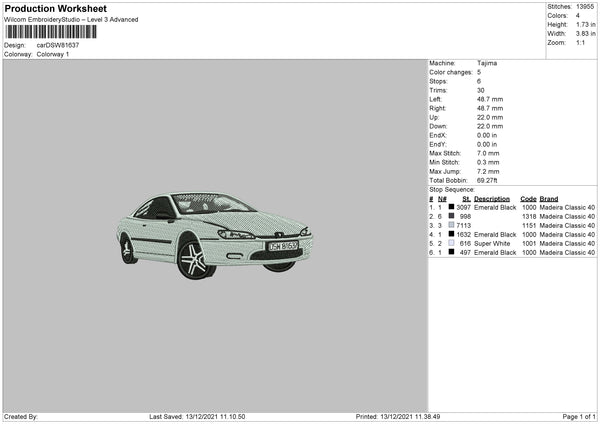Screen dimensions: 600x424
Task: Click the light gray swatch in stop 3
Action: 452,225
